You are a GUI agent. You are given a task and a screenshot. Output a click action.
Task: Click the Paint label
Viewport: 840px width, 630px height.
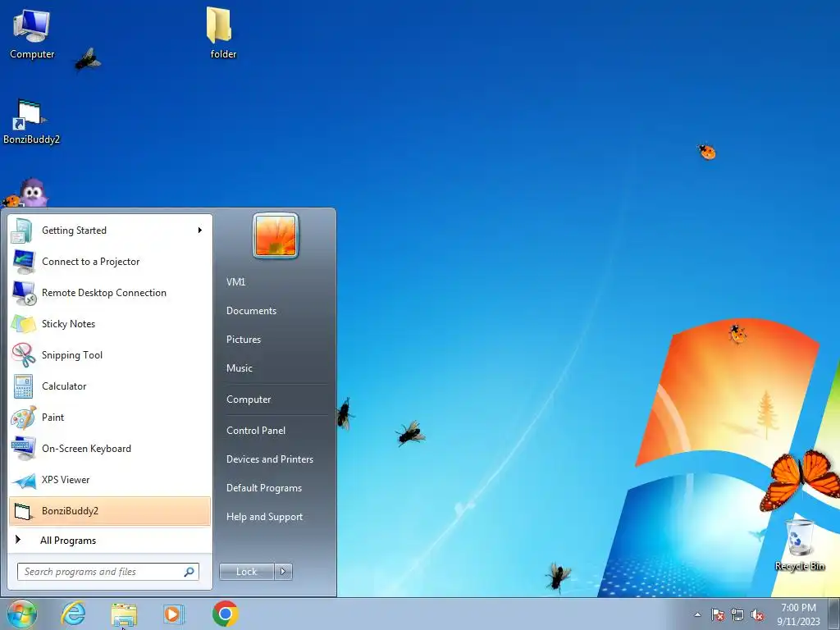tap(52, 418)
